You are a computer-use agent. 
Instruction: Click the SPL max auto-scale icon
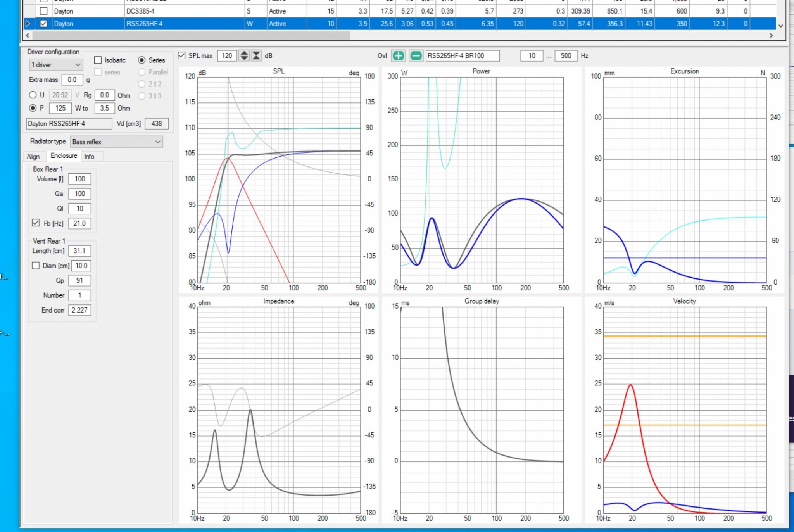tap(256, 56)
